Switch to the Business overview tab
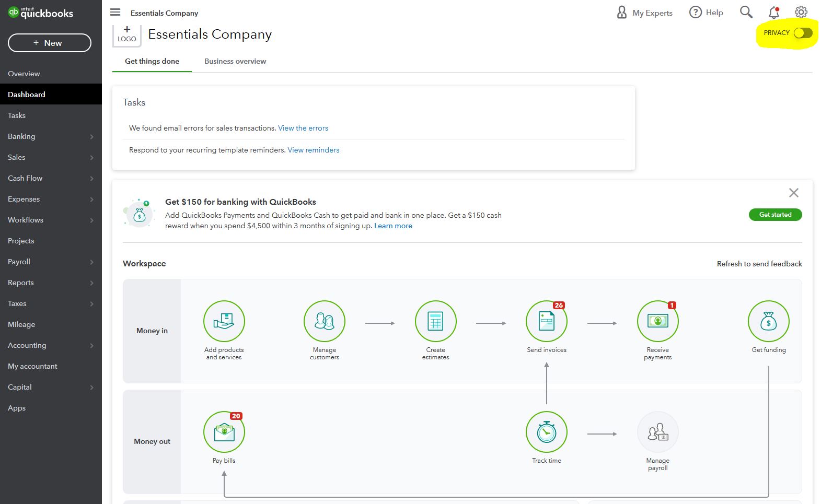 coord(235,61)
